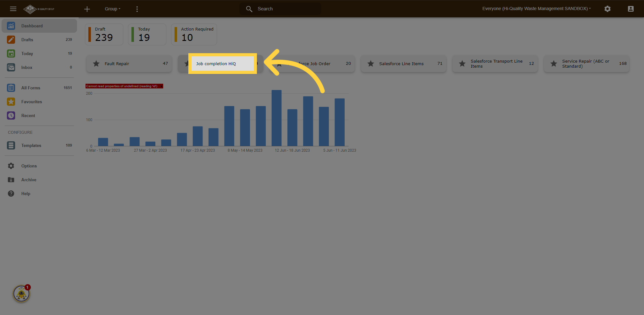Dismiss the undefined properties error message
This screenshot has width=644, height=315.
tap(161, 86)
